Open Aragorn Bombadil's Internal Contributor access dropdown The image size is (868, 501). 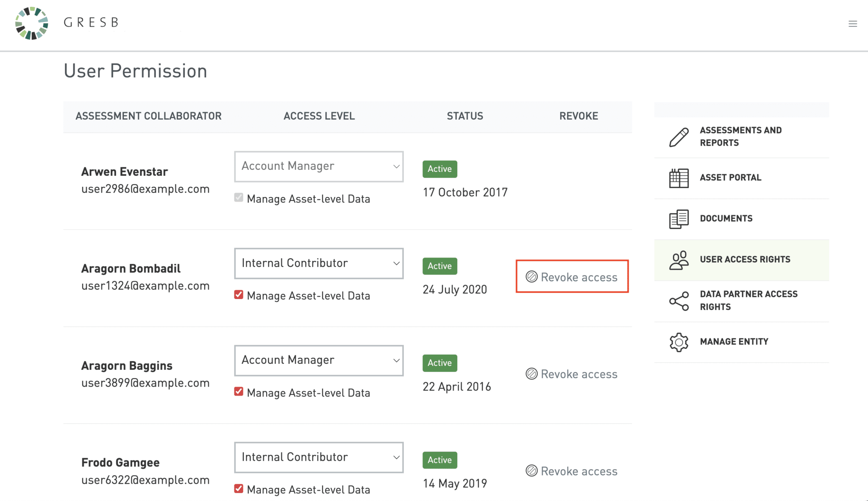pyautogui.click(x=319, y=263)
